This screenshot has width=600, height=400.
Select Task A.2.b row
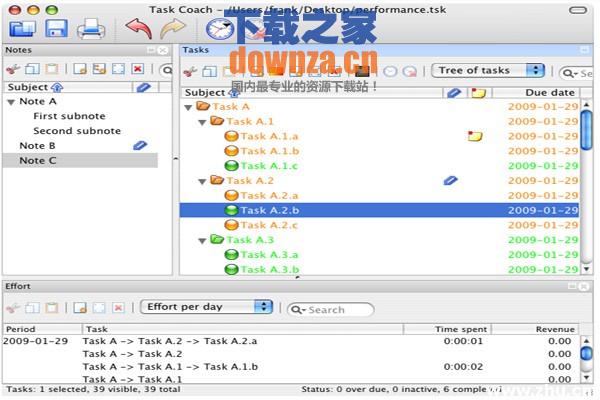coord(379,210)
